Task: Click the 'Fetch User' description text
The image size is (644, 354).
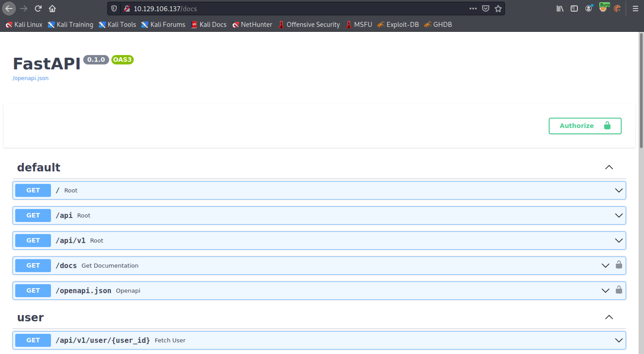Action: tap(170, 340)
